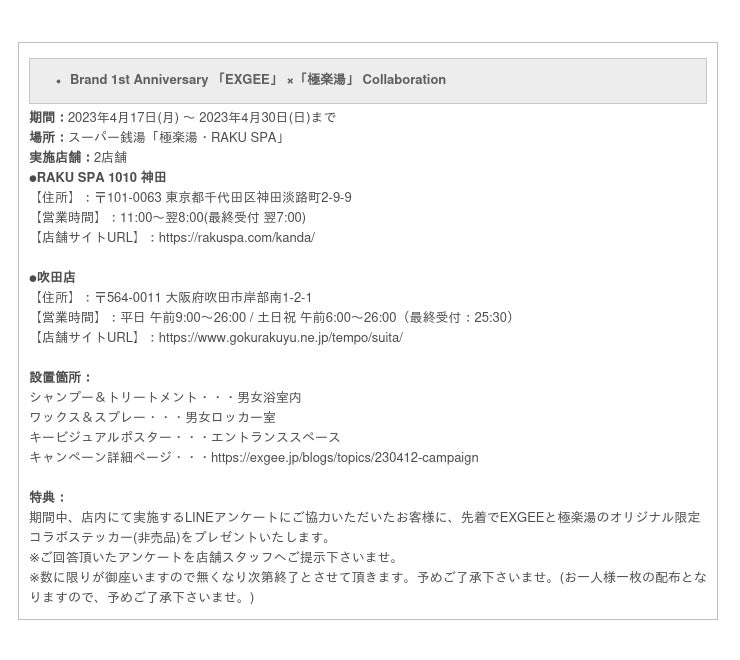Click the '●RAKU SPA 1010 神田' store heading
Viewport: 740px width, 660px height.
[x=98, y=178]
